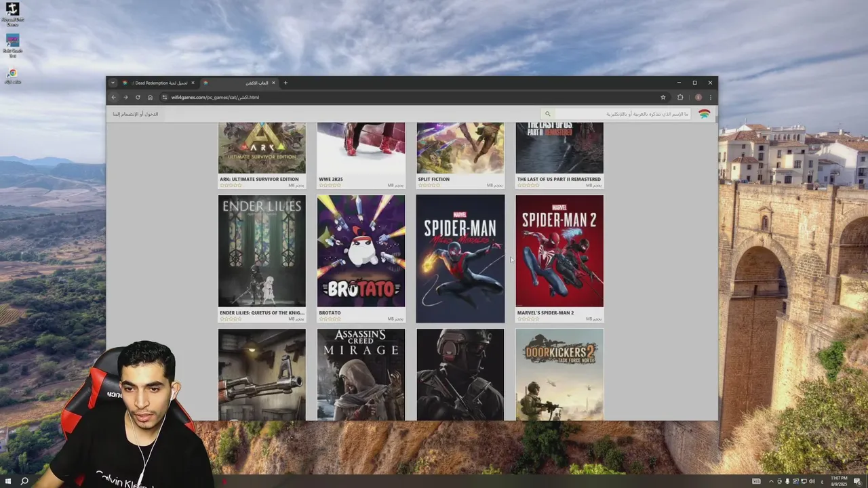Open The Last of Us Part II cover
868x488 pixels.
tap(559, 148)
